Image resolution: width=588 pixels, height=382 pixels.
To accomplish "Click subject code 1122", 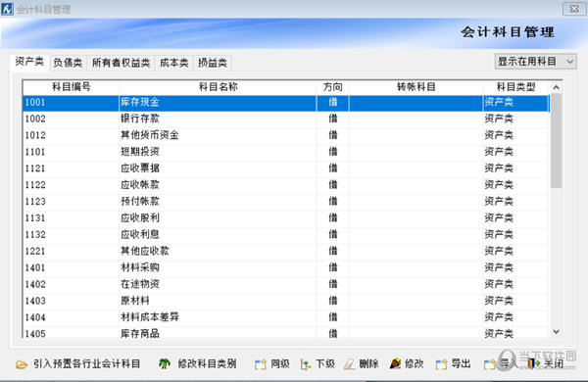I will pos(35,185).
